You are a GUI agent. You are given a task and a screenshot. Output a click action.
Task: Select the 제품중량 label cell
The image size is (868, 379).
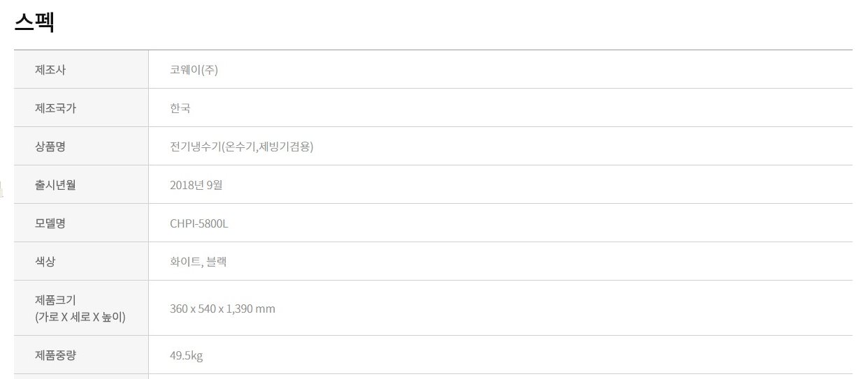81,355
